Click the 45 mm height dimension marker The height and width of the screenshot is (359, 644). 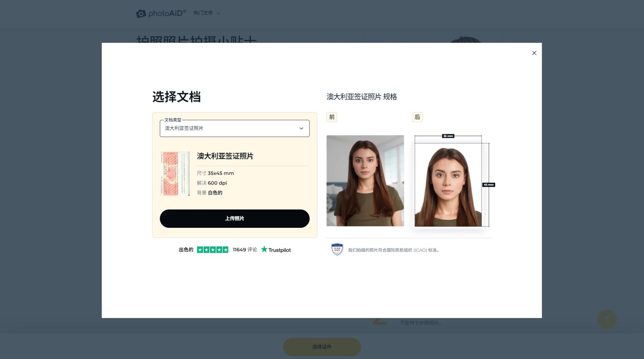[488, 184]
